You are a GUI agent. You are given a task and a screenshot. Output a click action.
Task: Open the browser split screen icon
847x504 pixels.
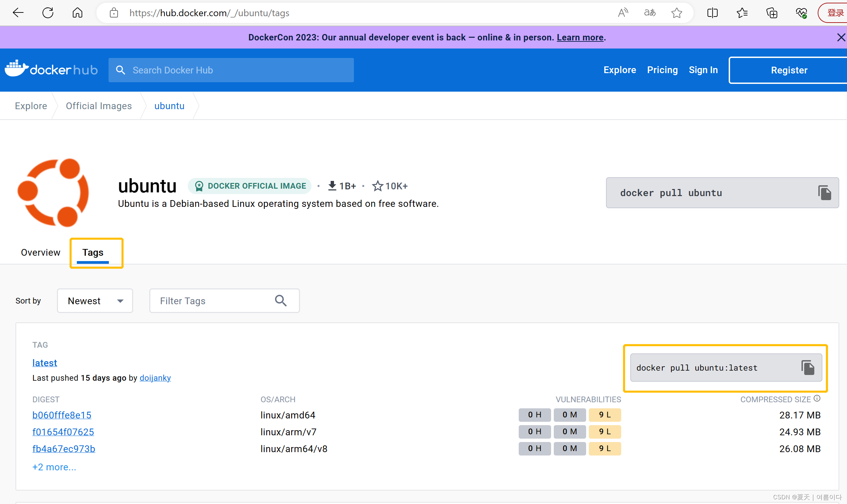click(x=712, y=13)
